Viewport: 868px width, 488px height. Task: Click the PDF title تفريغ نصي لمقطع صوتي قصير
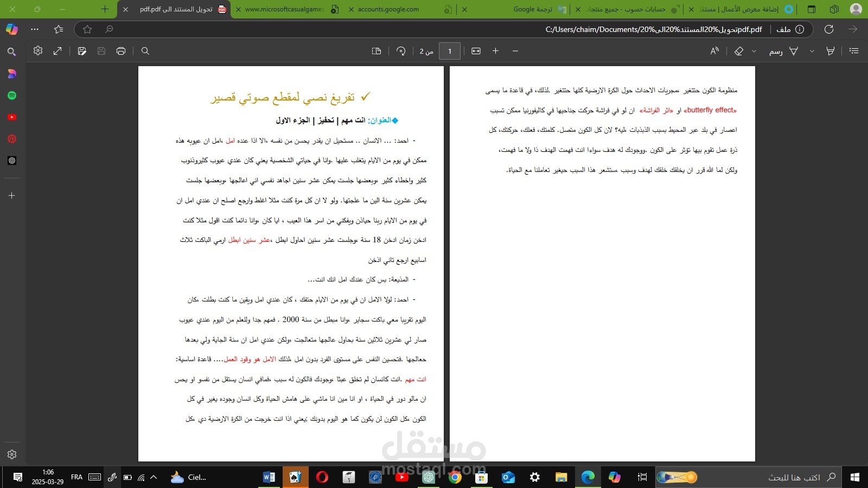283,97
